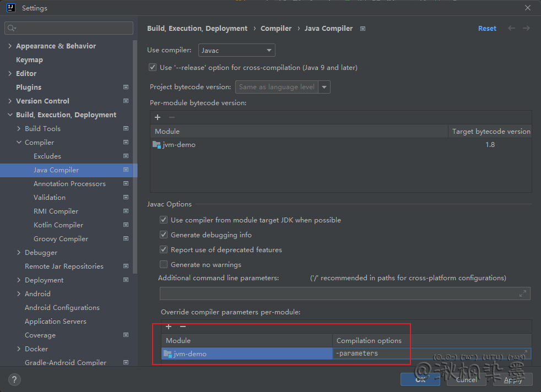The width and height of the screenshot is (541, 392).
Task: Open the Kotlin Compiler settings page
Action: point(58,225)
